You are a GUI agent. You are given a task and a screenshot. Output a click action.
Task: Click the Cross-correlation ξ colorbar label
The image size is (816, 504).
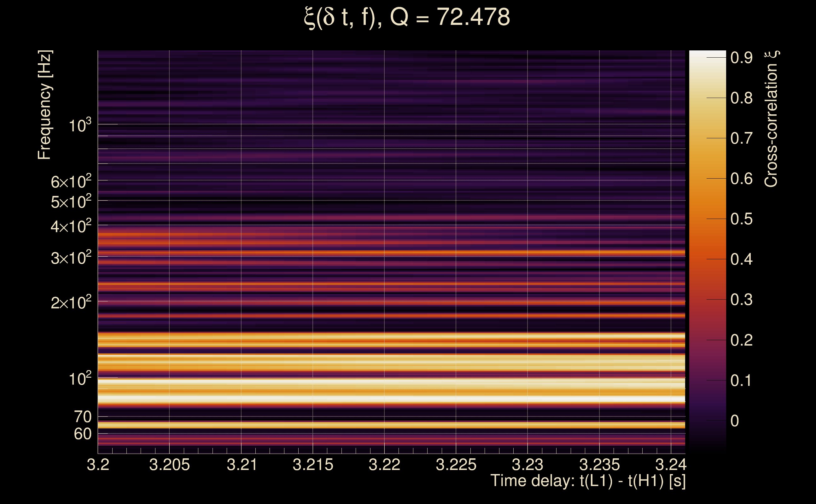771,119
